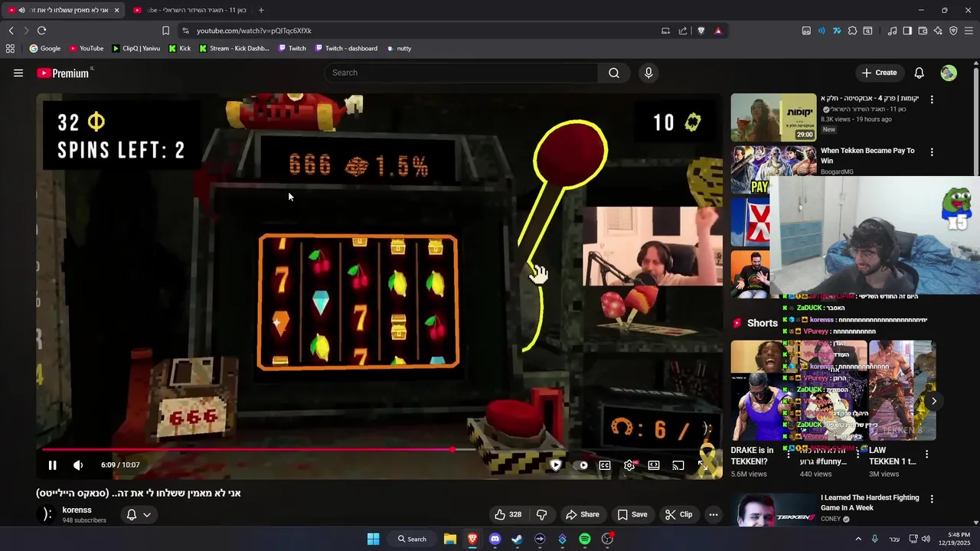Image resolution: width=980 pixels, height=551 pixels.
Task: Open the Create button
Action: coord(879,73)
